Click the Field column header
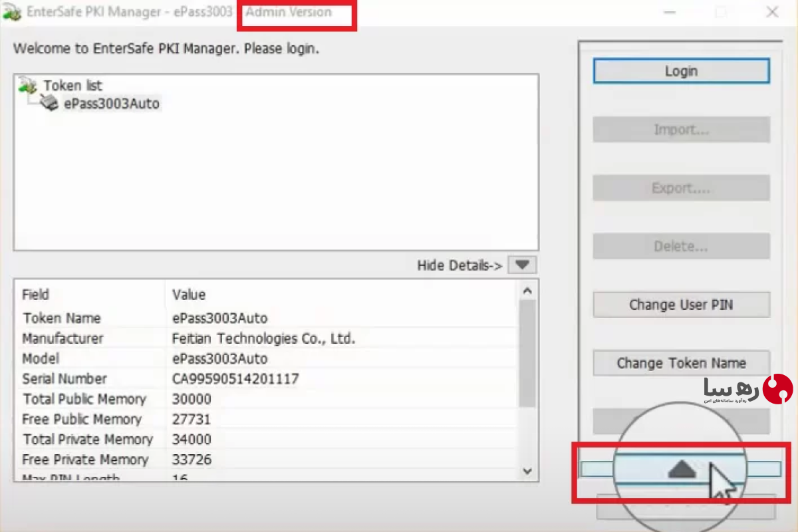 pos(35,295)
